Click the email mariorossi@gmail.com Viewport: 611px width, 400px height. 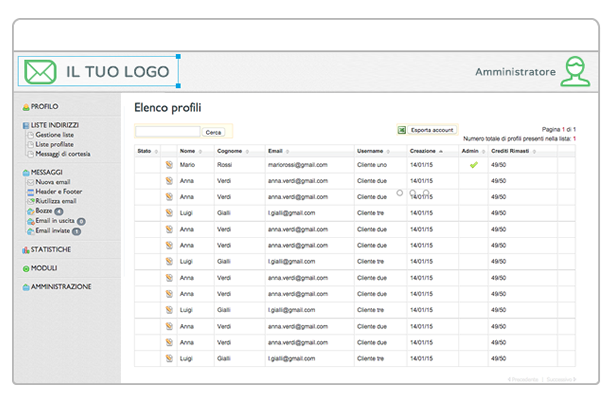(298, 165)
